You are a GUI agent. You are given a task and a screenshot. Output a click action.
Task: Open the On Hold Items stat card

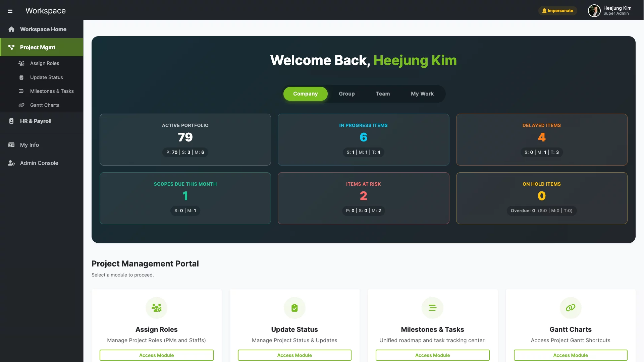542,198
